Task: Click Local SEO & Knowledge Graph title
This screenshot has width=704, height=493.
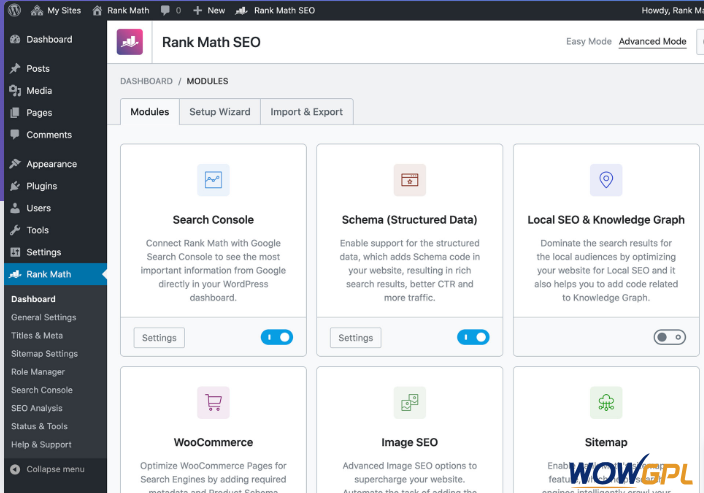Action: 606,220
